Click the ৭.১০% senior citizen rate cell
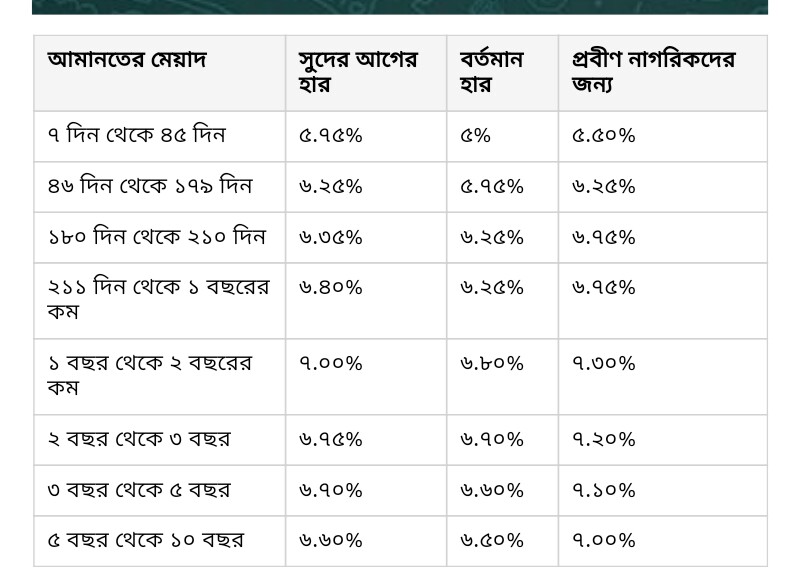 coord(663,490)
